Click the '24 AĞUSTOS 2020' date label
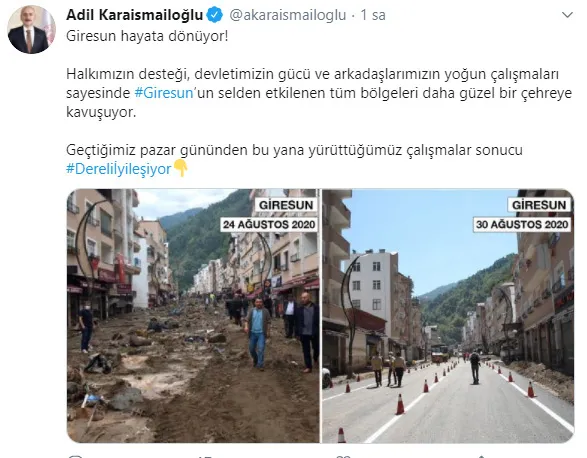The width and height of the screenshot is (587, 458). 269,224
